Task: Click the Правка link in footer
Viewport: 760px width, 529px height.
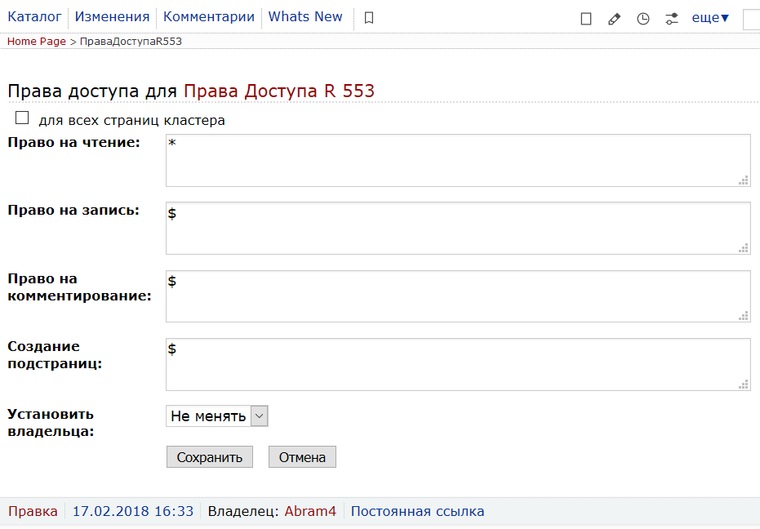Action: [x=32, y=511]
